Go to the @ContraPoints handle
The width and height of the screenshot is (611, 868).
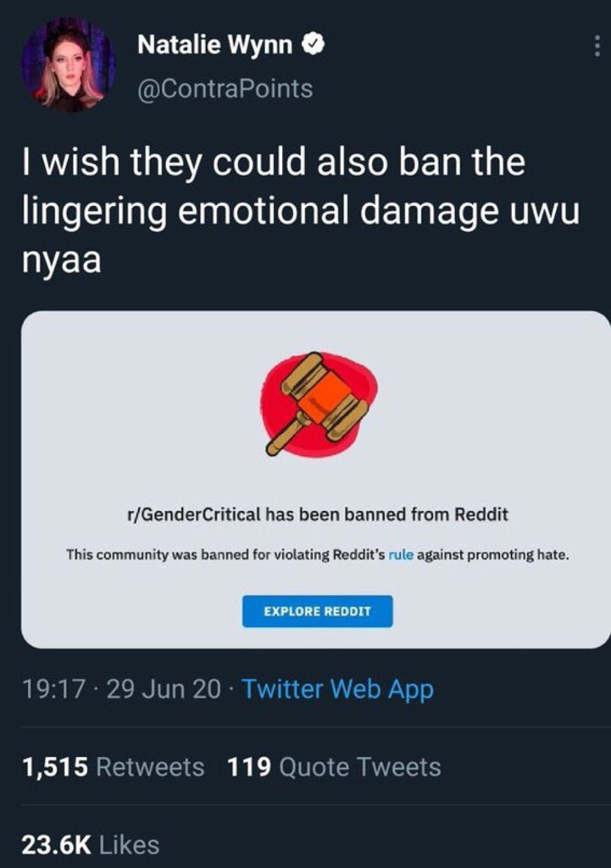(225, 88)
